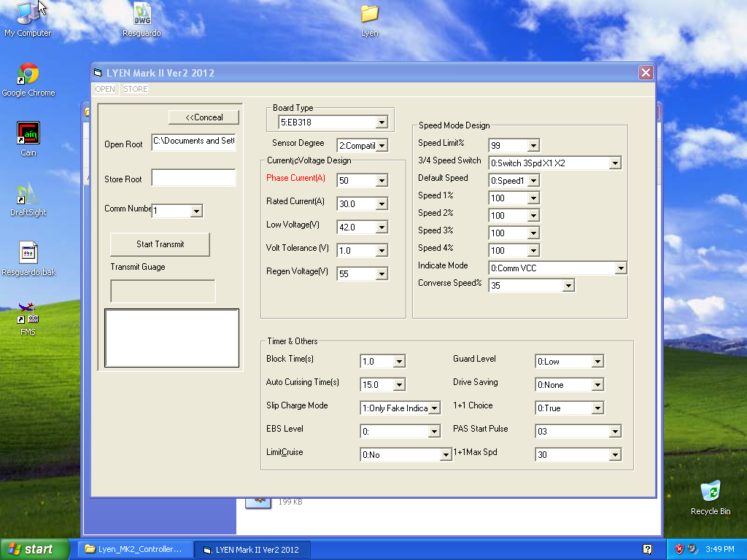Expand the Sensor Degree dropdown
This screenshot has height=560, width=747.
[x=382, y=146]
